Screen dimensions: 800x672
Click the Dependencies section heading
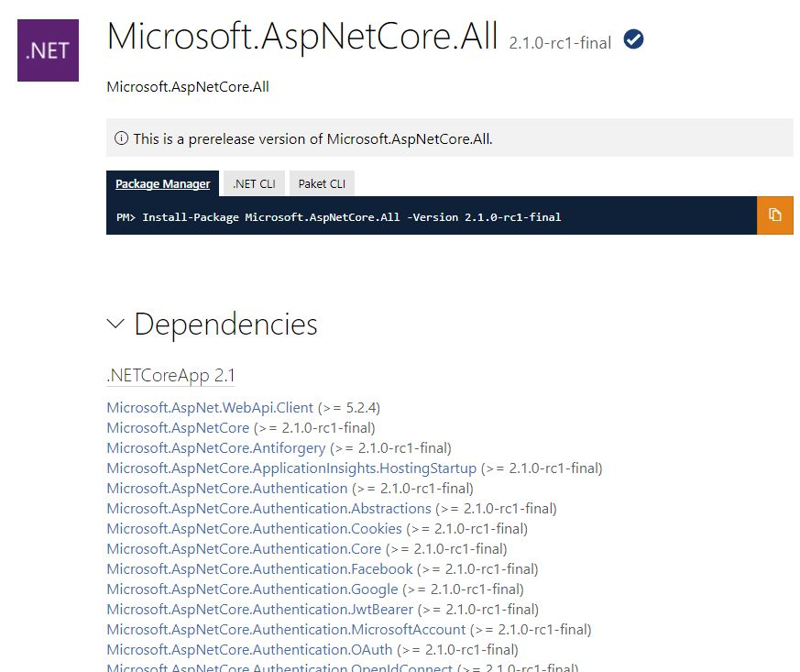pos(225,324)
